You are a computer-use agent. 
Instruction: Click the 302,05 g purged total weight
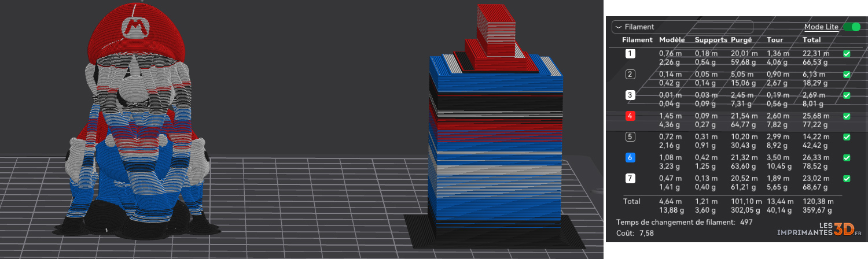[747, 210]
